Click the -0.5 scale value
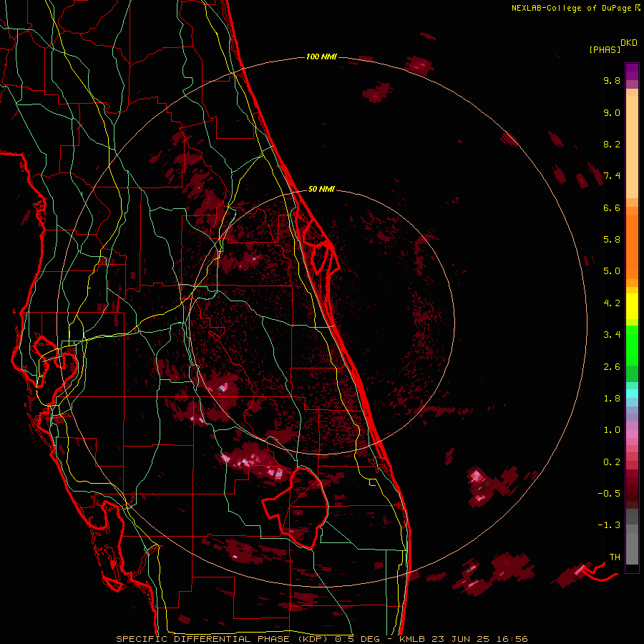 pyautogui.click(x=609, y=494)
